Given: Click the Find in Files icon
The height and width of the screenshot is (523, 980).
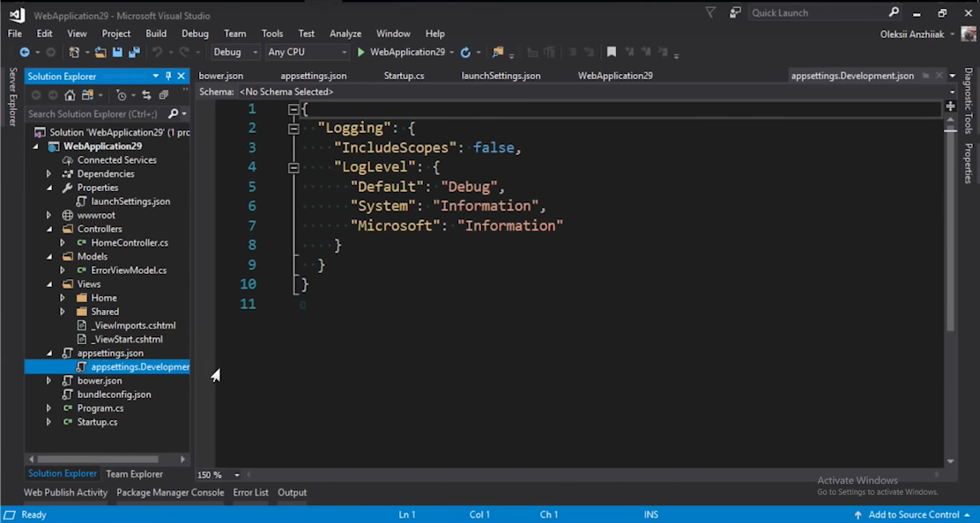Looking at the screenshot, I should tap(498, 53).
